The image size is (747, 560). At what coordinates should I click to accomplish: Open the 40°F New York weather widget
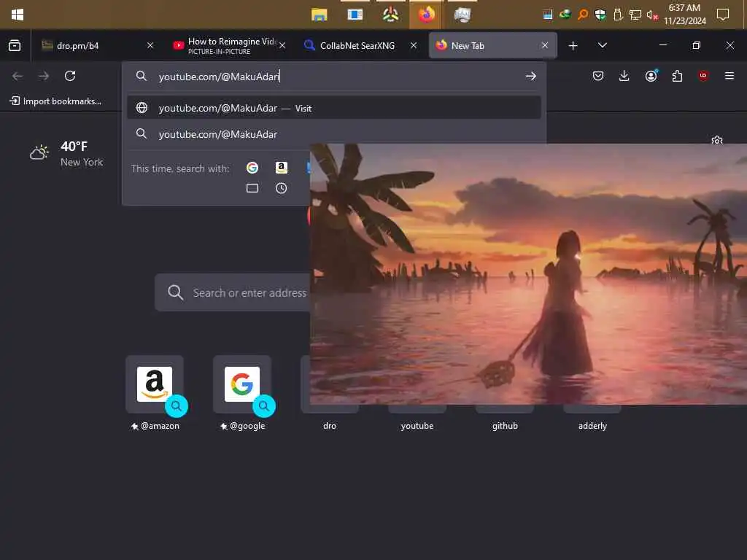pyautogui.click(x=66, y=153)
